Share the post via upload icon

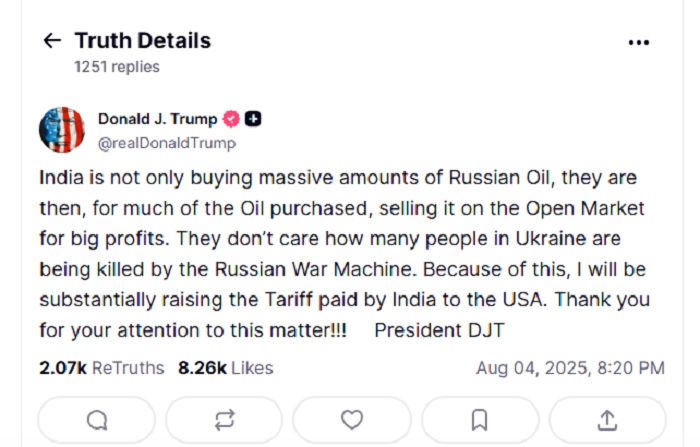[x=607, y=419]
